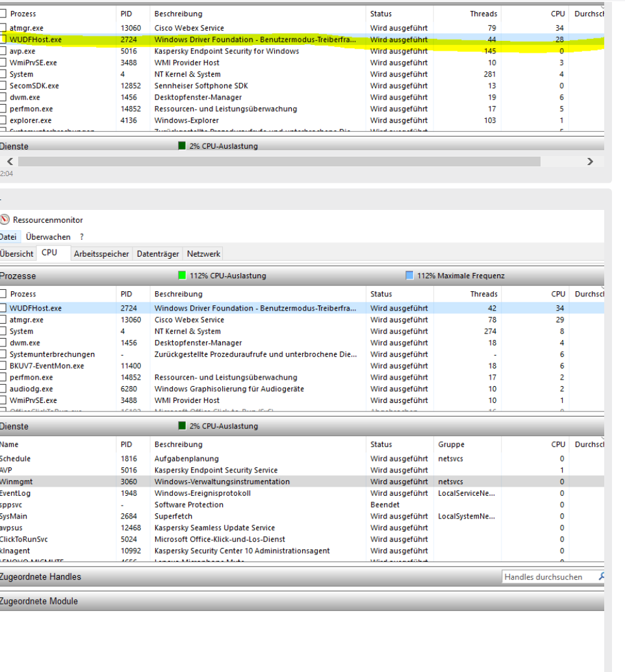This screenshot has width=625, height=672.
Task: Check the select-all box in lower Prozesse header
Action: (3, 294)
